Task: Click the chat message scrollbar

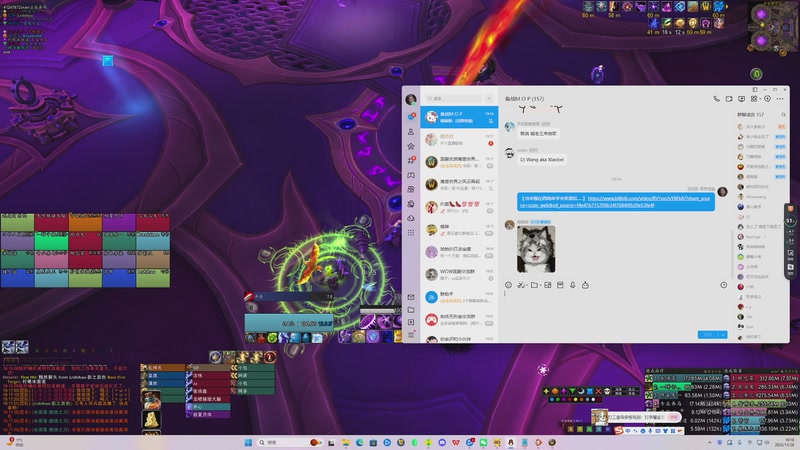Action: [x=732, y=255]
